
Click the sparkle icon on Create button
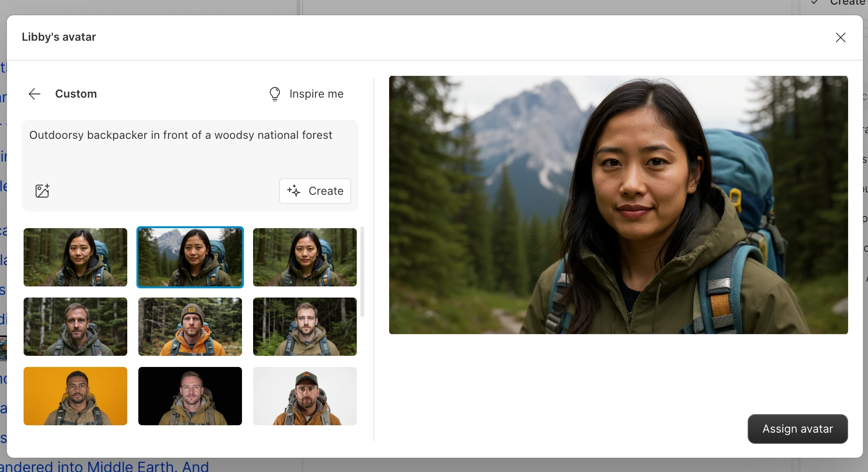tap(294, 191)
